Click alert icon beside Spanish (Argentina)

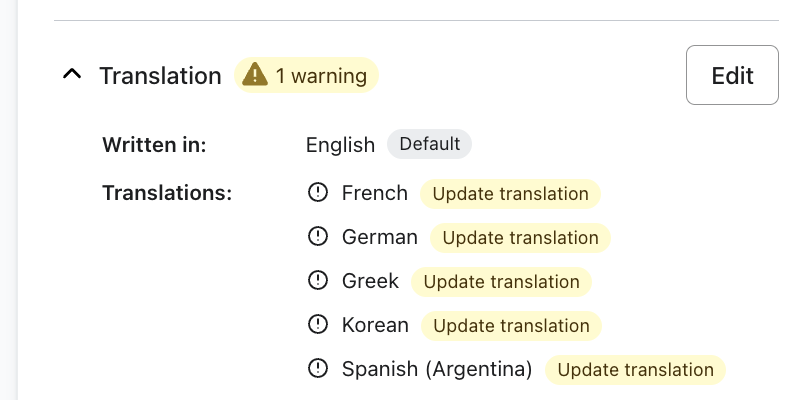click(318, 369)
